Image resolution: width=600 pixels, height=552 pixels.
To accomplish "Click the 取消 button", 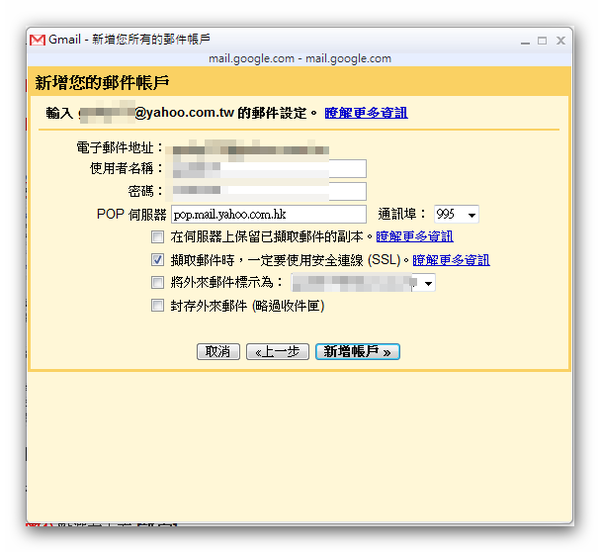I will (x=218, y=352).
